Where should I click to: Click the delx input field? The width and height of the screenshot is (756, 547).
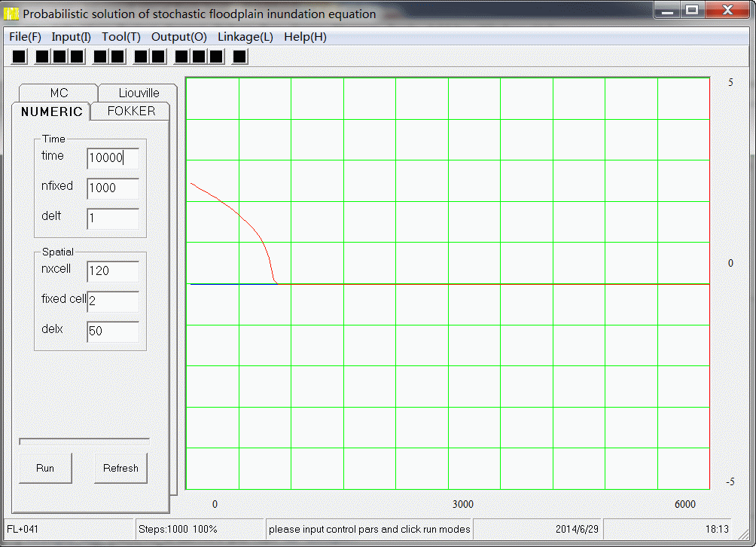113,332
